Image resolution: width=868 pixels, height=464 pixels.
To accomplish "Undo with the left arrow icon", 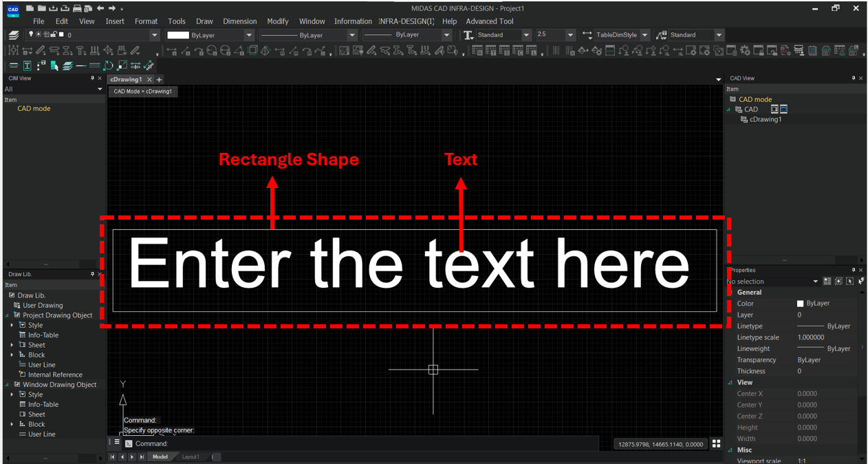I will point(100,8).
